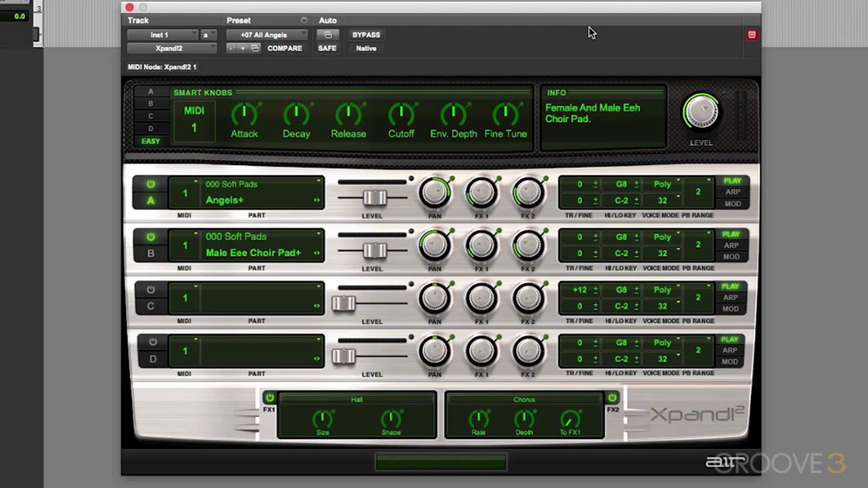Click the BYPASS button
The image size is (868, 488).
(x=366, y=35)
